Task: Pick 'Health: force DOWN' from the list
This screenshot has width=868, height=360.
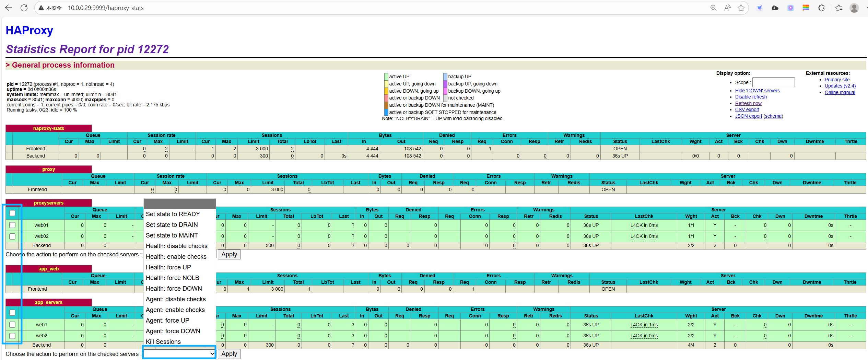Action: [x=174, y=289]
